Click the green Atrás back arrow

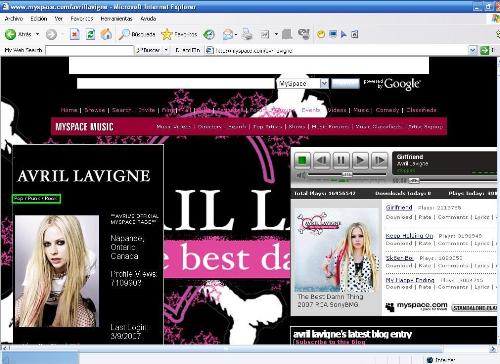click(11, 34)
